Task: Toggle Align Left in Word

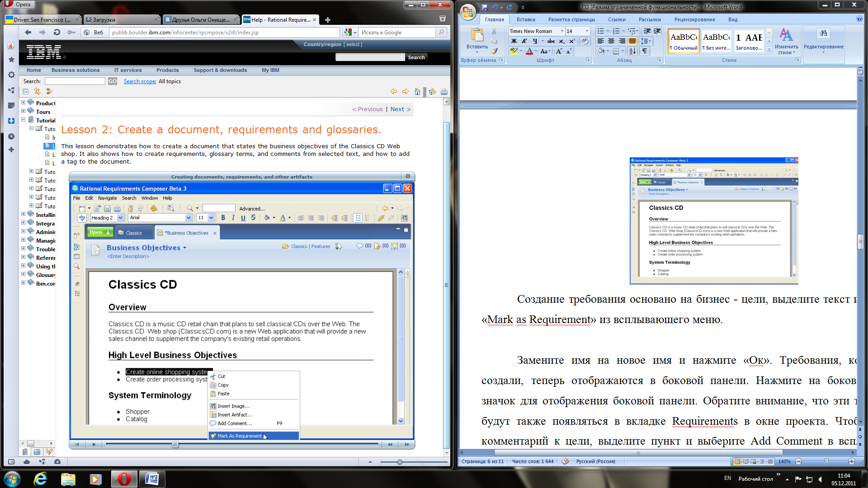Action: (x=600, y=41)
